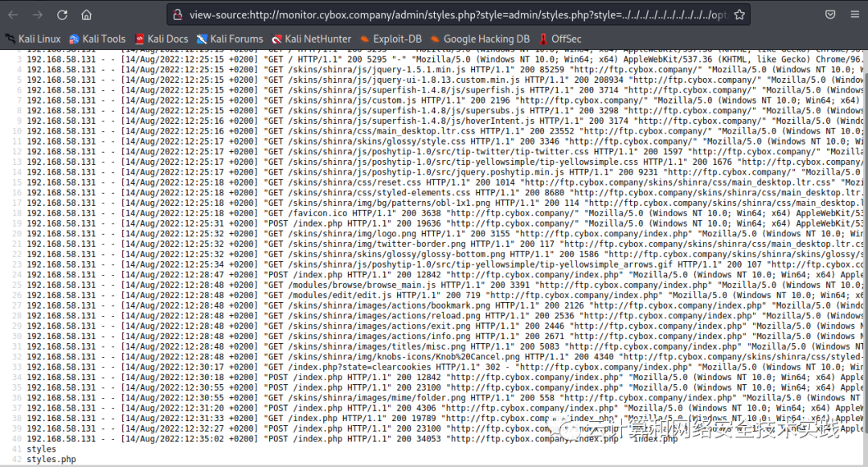This screenshot has width=868, height=467.
Task: Click the browser Back arrow
Action: (x=14, y=15)
